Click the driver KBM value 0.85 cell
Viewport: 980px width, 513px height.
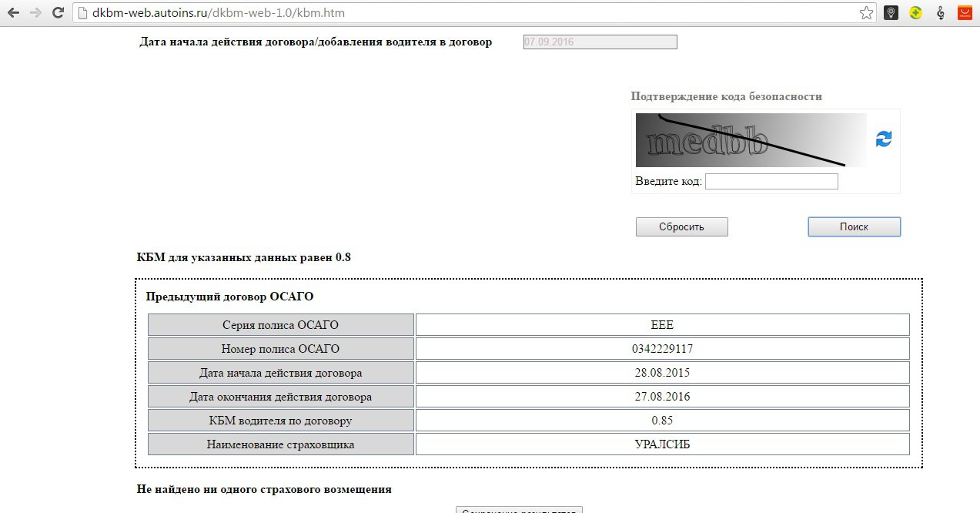662,421
